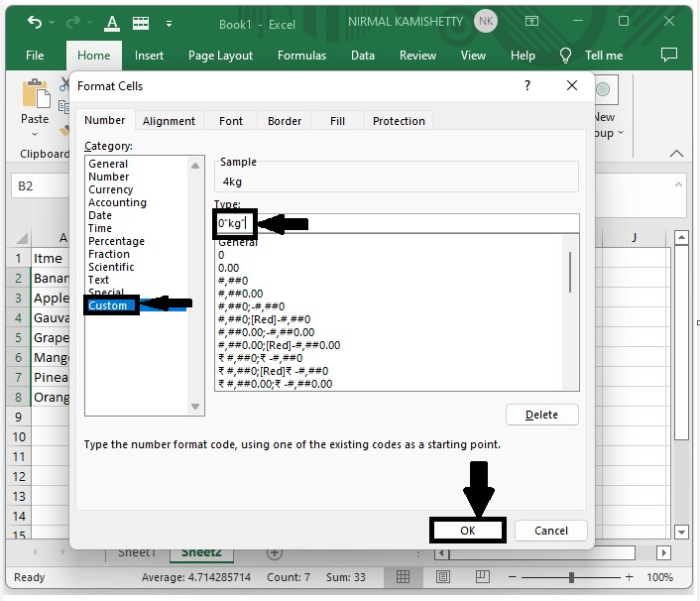Open the Review ribbon tab
700x601 pixels.
click(x=417, y=55)
